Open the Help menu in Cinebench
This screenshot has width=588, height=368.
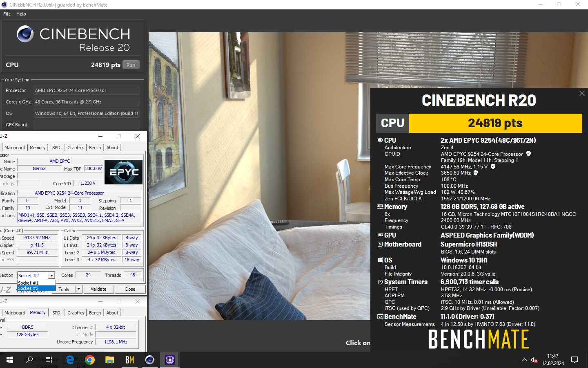click(21, 14)
